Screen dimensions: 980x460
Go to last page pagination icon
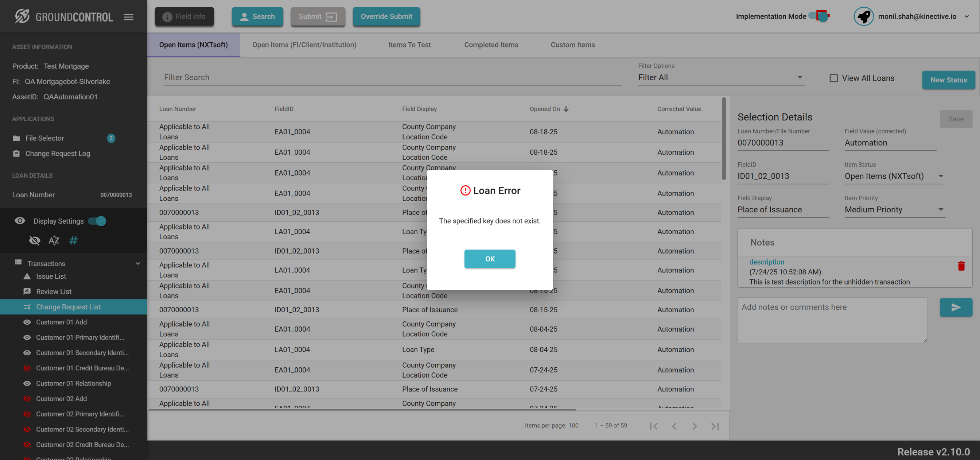(x=715, y=426)
